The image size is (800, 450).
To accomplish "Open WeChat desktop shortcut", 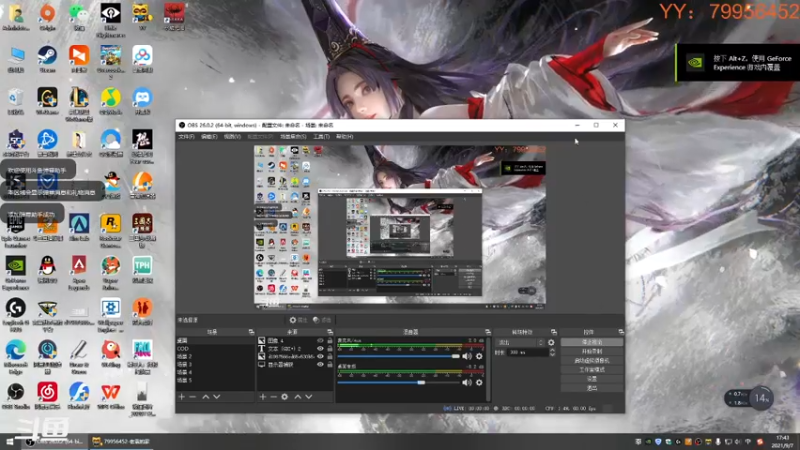I will click(x=79, y=17).
